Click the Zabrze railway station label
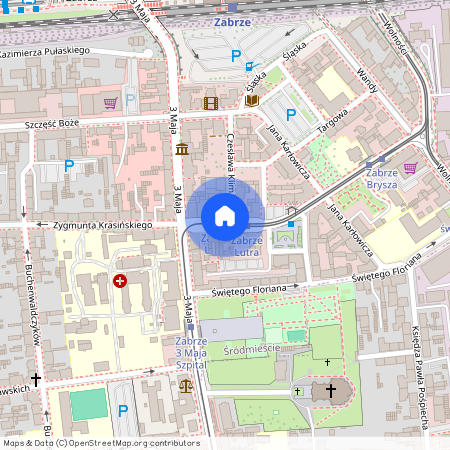This screenshot has height=450, width=450. 232,22
